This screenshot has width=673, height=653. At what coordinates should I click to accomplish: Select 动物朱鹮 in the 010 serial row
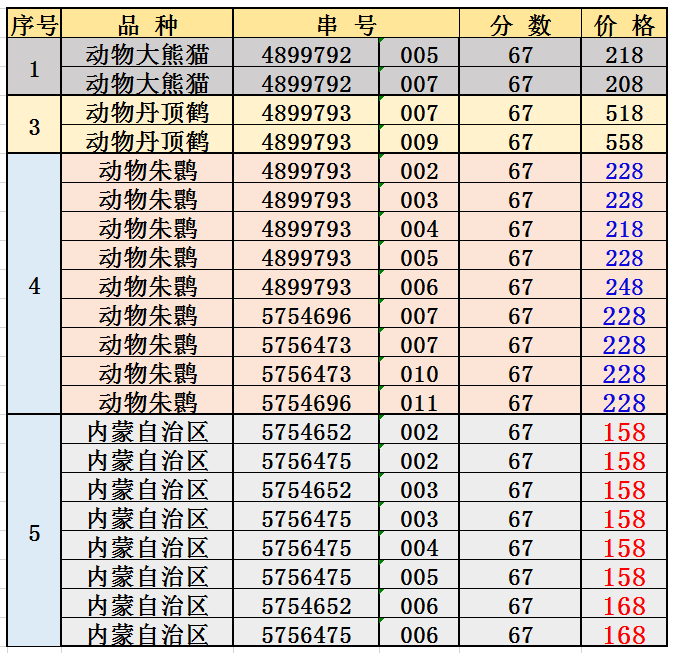tap(147, 374)
